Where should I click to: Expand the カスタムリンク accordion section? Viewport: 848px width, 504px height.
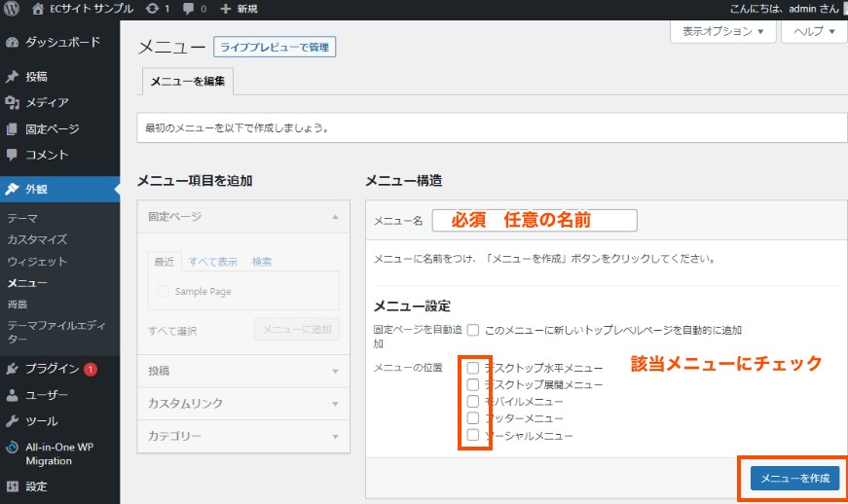tap(243, 403)
